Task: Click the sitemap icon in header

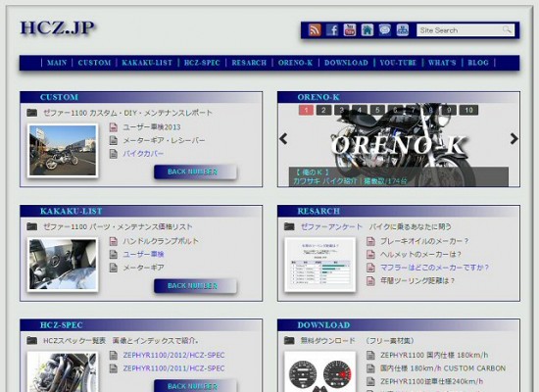Action: click(402, 30)
